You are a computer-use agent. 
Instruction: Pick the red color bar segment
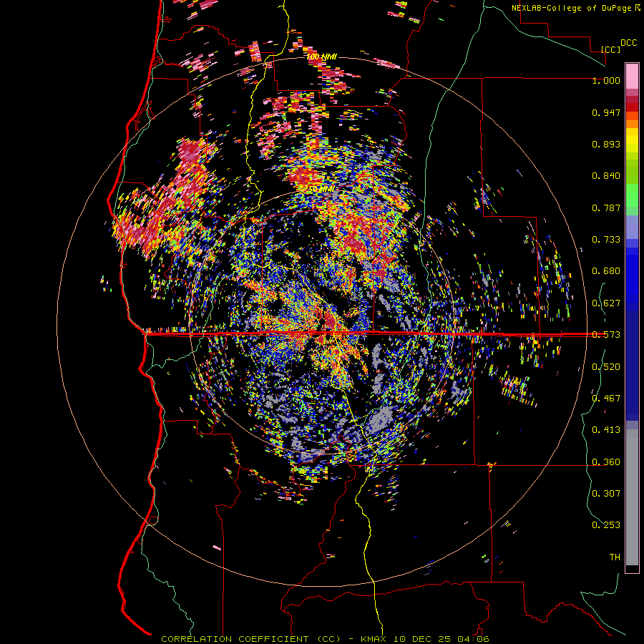tap(632, 107)
